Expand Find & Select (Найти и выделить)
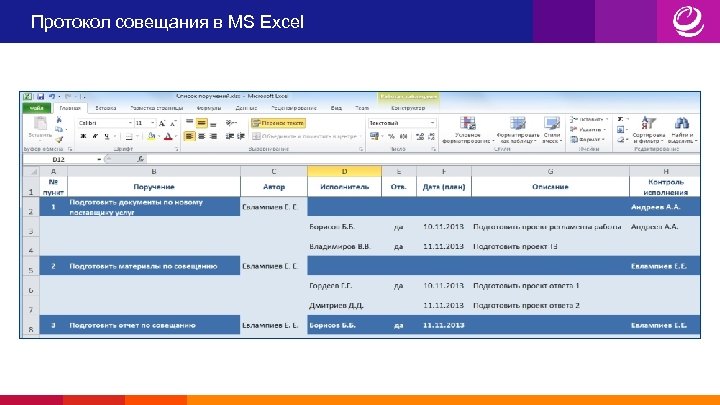This screenshot has width=720, height=405. [x=682, y=129]
